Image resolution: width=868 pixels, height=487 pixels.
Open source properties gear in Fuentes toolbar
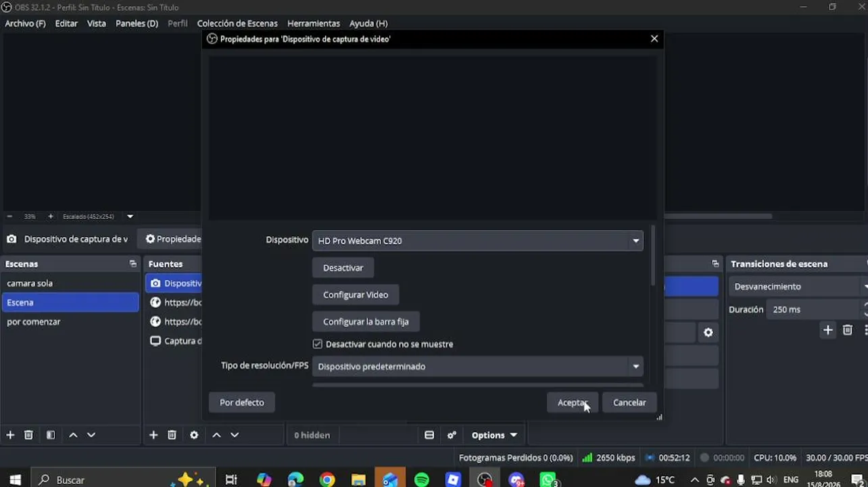(194, 435)
